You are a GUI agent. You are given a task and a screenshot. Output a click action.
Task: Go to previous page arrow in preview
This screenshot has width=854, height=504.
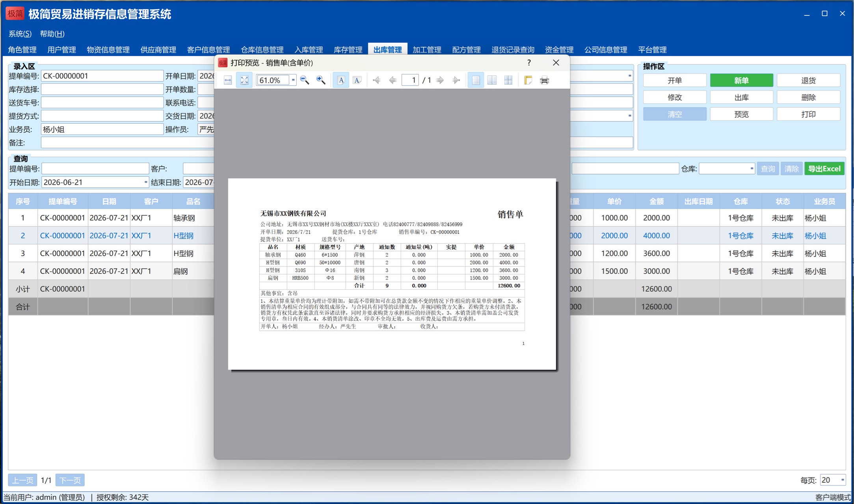pos(393,80)
